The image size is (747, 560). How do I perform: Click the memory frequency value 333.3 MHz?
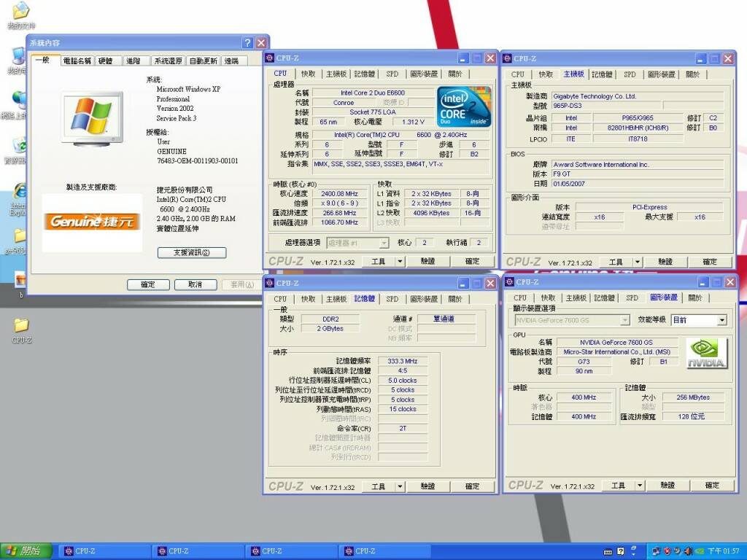[x=403, y=362]
